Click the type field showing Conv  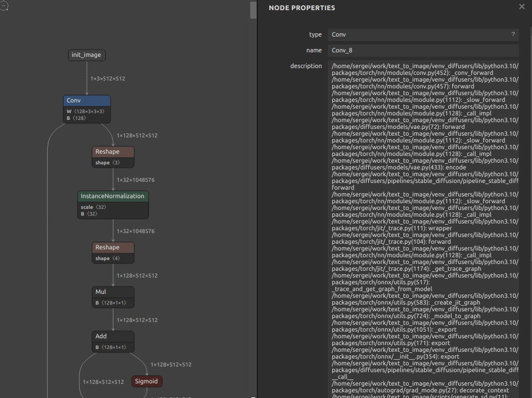point(423,35)
